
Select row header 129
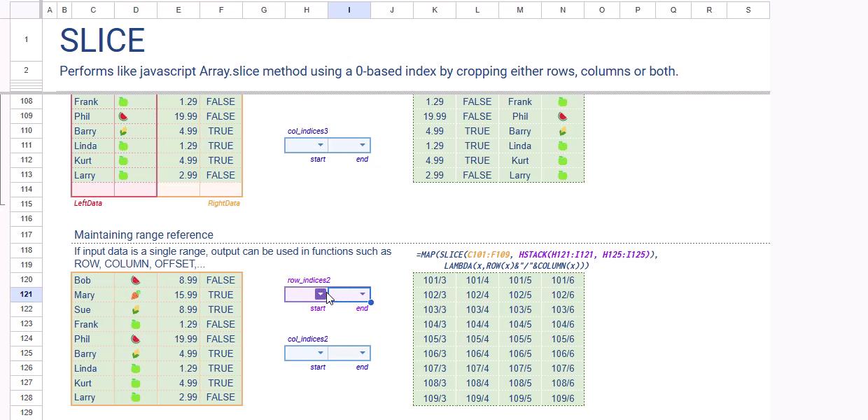[27, 413]
